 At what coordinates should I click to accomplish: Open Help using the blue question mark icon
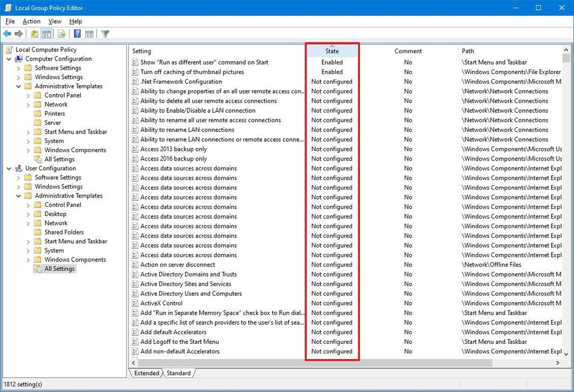pos(77,34)
